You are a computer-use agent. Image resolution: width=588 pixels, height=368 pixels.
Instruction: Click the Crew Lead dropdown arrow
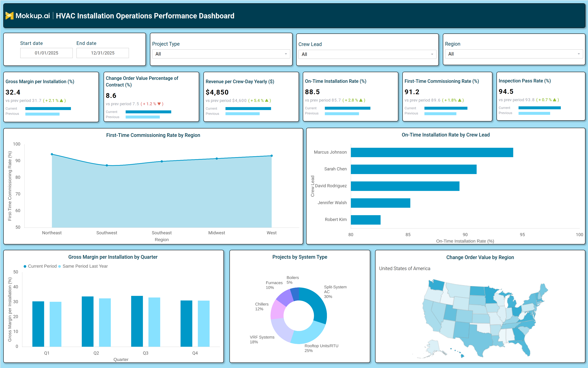[x=432, y=54]
